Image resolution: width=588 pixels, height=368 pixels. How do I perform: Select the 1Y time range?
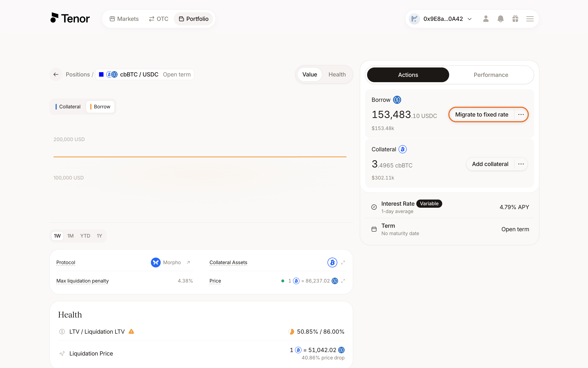[x=99, y=236]
